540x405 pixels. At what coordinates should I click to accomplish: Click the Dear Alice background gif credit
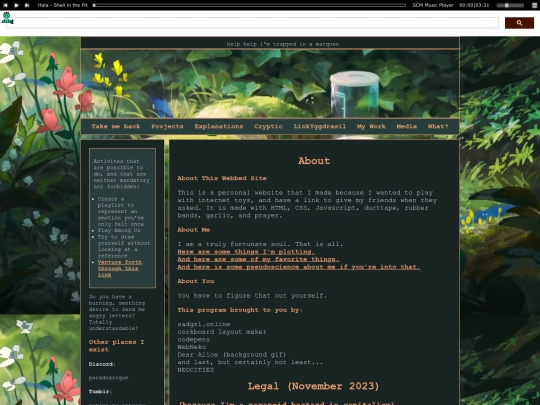click(x=232, y=355)
